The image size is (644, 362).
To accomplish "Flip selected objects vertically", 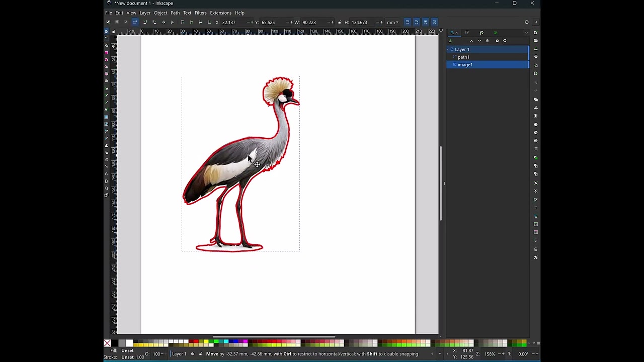I will coord(172,22).
